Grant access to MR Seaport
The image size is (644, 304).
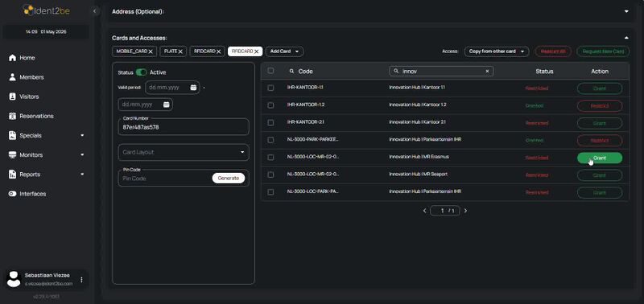click(x=600, y=175)
